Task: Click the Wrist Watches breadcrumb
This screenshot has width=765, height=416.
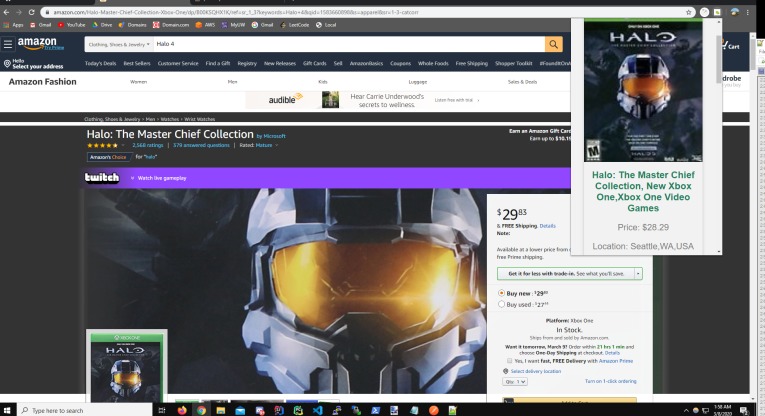Action: [200, 119]
